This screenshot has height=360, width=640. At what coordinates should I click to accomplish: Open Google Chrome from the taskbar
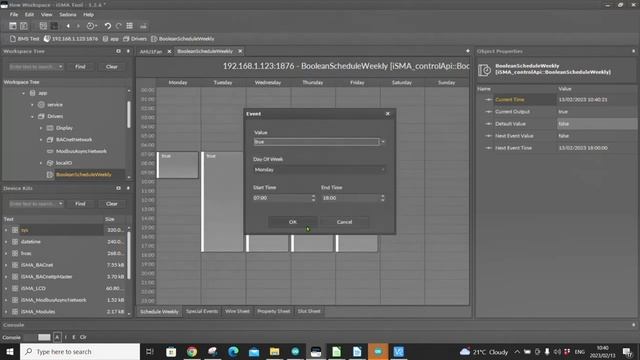click(191, 351)
